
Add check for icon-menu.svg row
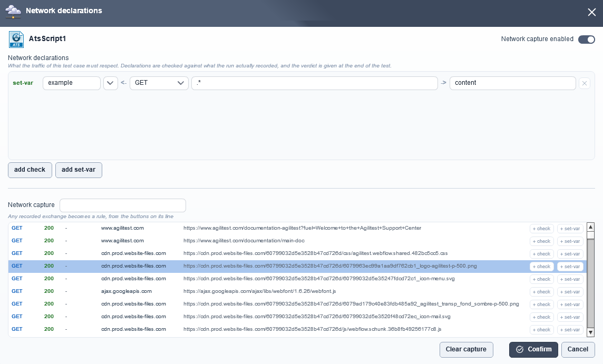point(541,279)
